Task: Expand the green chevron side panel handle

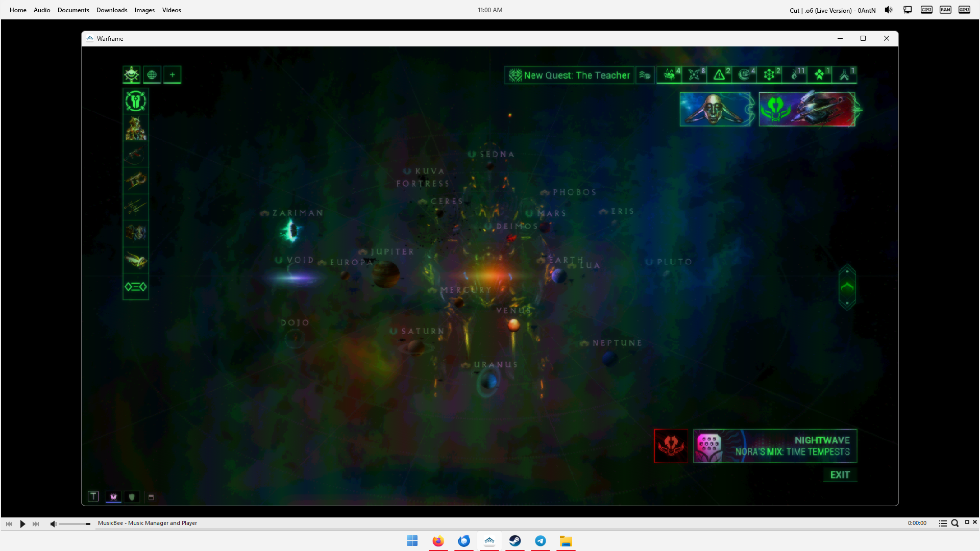Action: (x=847, y=287)
